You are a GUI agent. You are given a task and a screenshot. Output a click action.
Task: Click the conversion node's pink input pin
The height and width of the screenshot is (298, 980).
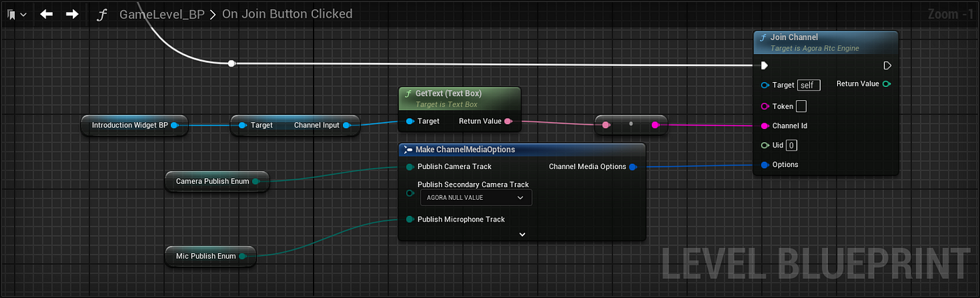click(x=605, y=125)
